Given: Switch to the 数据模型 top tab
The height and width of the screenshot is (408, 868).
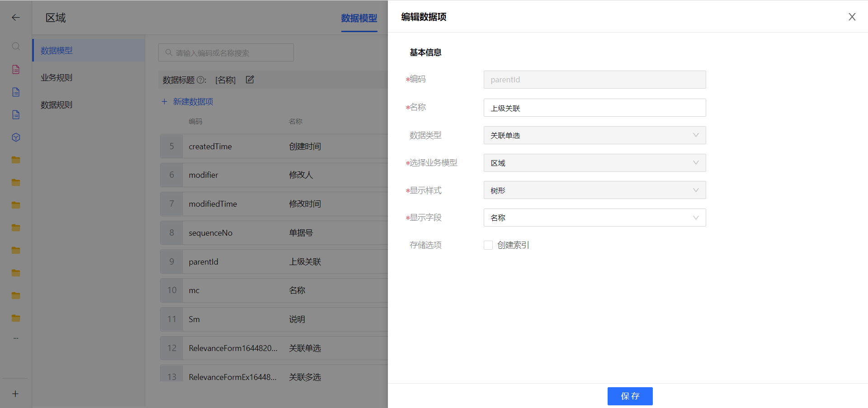Looking at the screenshot, I should 359,18.
